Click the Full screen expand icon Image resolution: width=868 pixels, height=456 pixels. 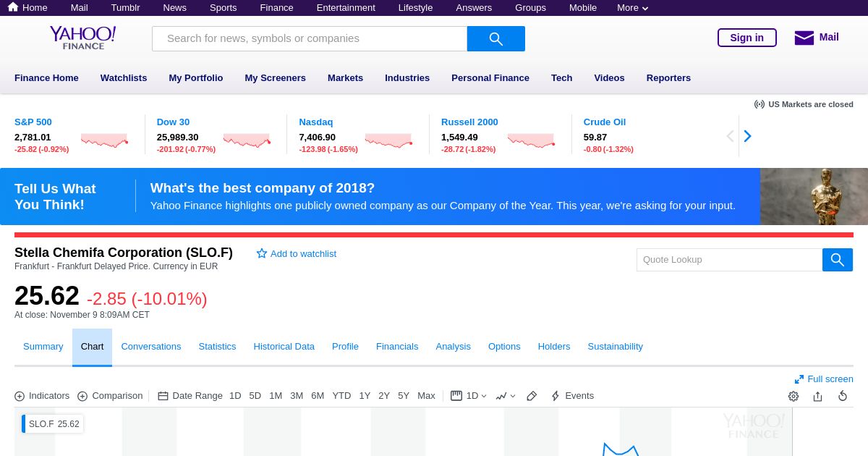coord(799,379)
